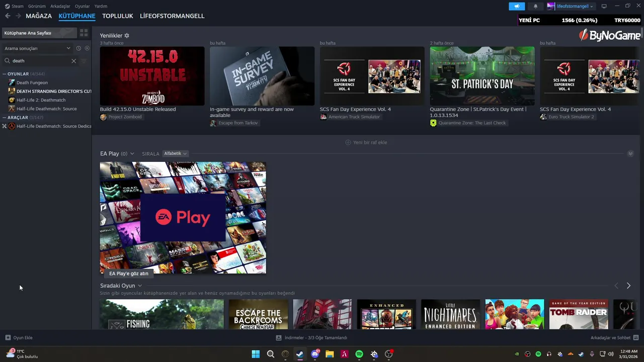Viewport: 644px width, 362px height.
Task: Open advanced search filter icon
Action: pyautogui.click(x=84, y=61)
